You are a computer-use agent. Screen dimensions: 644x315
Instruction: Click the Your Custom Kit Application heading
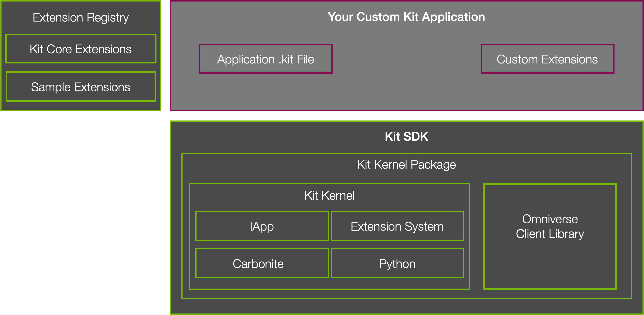(406, 17)
